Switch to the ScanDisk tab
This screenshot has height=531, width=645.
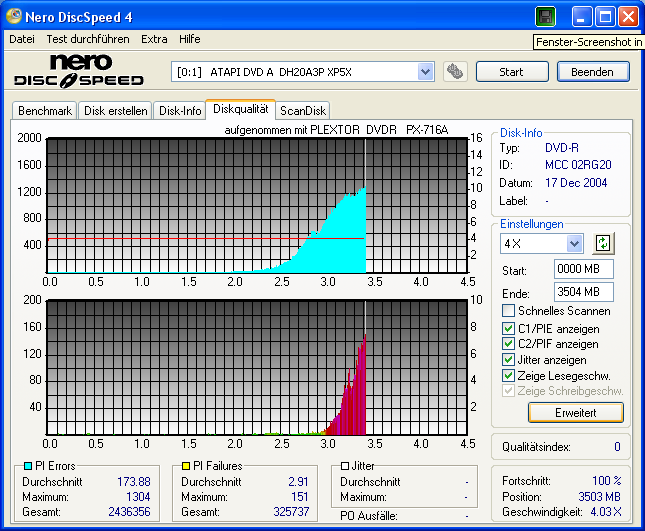point(302,111)
